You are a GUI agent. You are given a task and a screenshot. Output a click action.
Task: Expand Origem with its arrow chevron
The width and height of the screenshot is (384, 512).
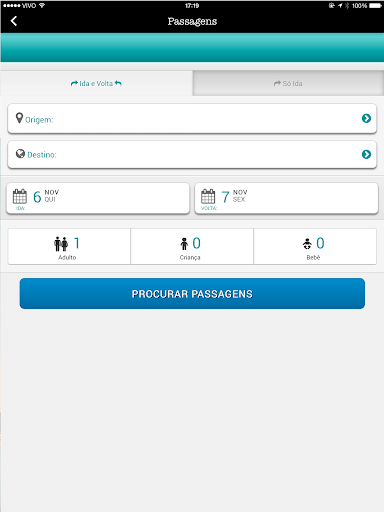click(366, 118)
